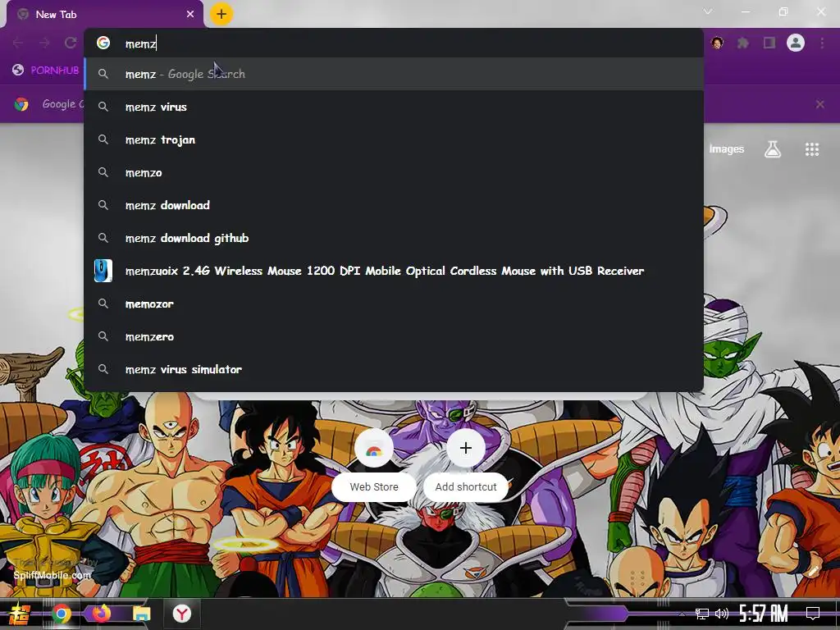Select the 'memozor' suggestion
The image size is (840, 630).
393,304
